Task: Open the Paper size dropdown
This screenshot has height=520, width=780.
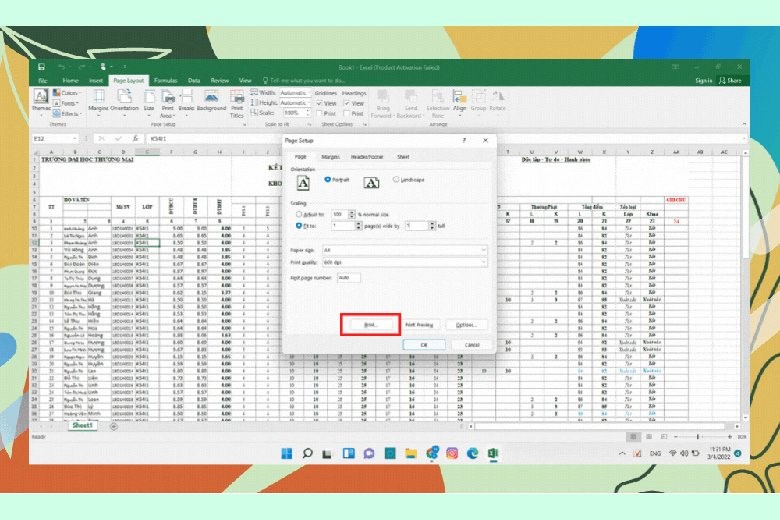Action: pyautogui.click(x=404, y=250)
